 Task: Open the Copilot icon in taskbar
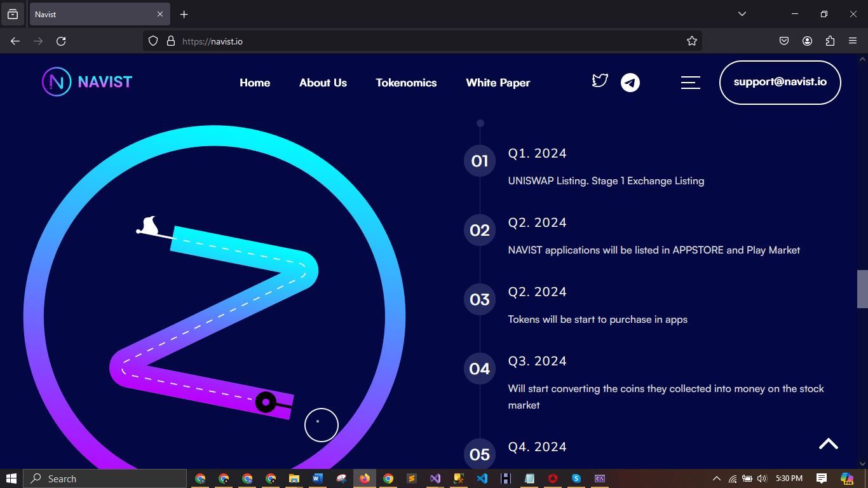(x=847, y=478)
